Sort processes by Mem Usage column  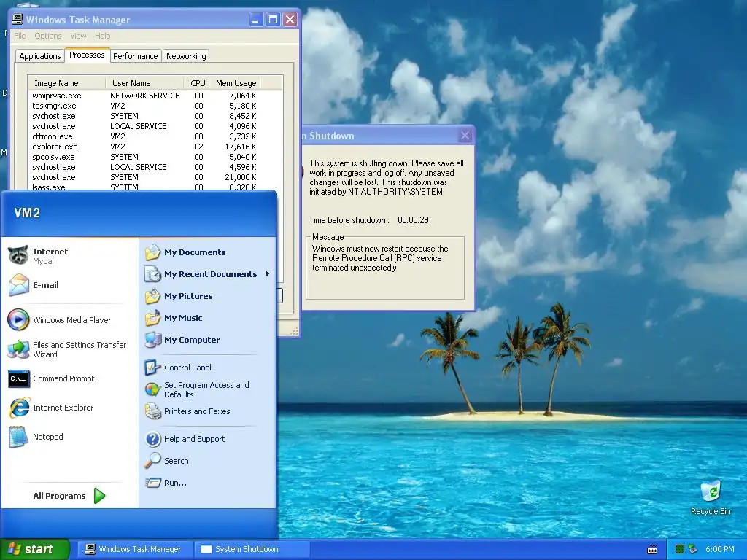coord(236,83)
